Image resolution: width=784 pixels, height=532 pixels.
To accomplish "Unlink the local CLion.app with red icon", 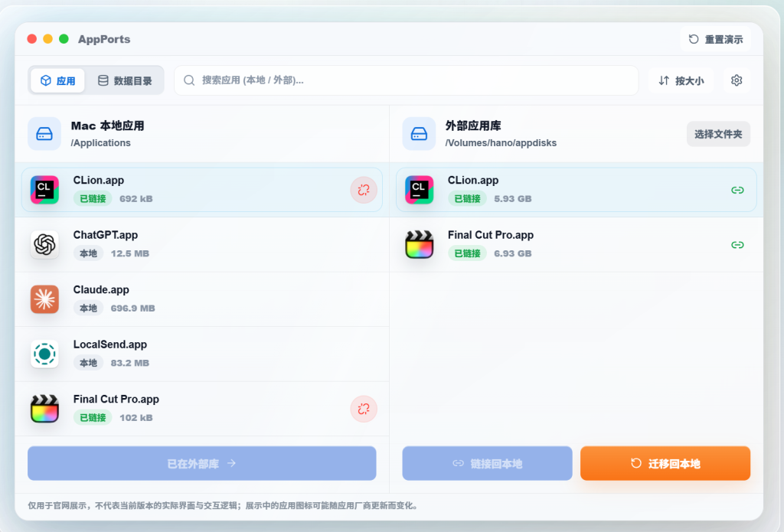I will coord(364,190).
